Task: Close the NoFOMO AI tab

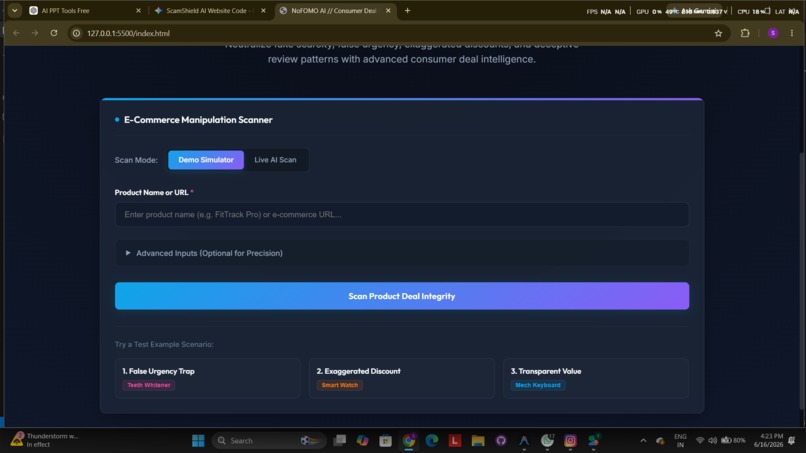Action: (x=388, y=10)
